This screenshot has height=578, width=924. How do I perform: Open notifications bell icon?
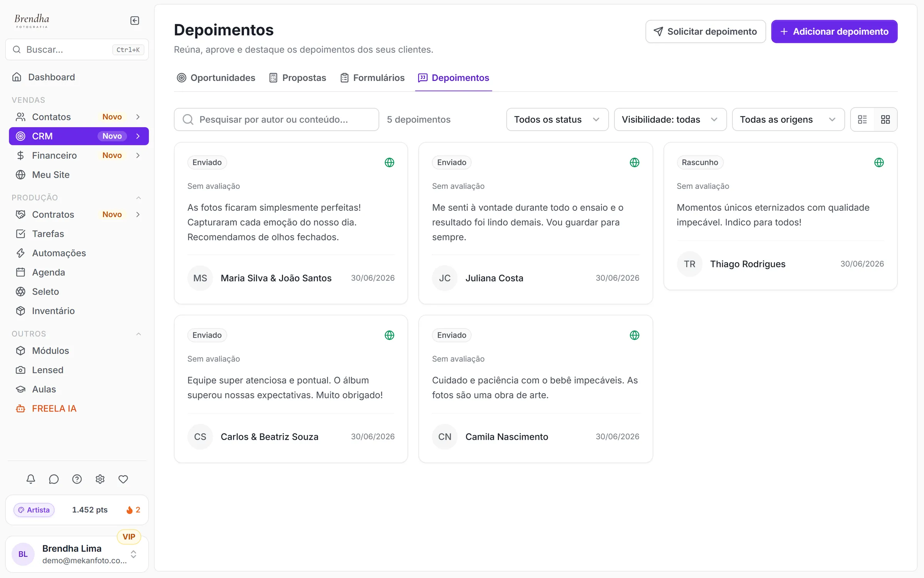(31, 479)
